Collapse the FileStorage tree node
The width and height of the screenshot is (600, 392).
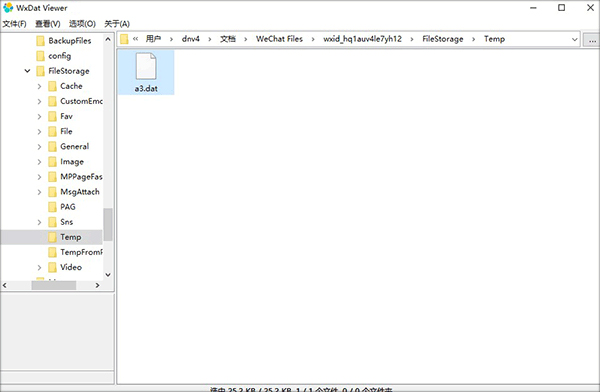point(27,71)
